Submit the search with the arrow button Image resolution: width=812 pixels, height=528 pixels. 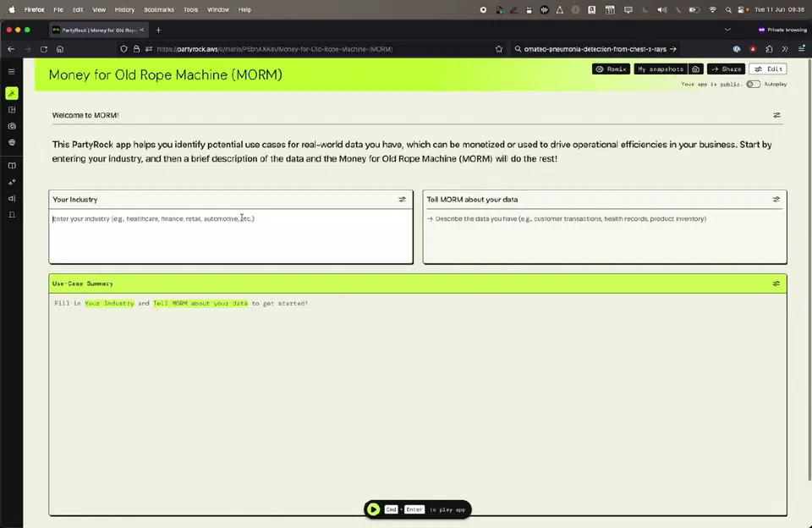pyautogui.click(x=673, y=49)
